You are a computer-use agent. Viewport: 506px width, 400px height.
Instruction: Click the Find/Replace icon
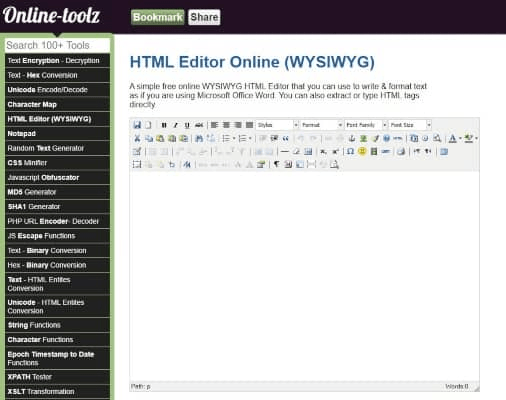click(x=211, y=138)
